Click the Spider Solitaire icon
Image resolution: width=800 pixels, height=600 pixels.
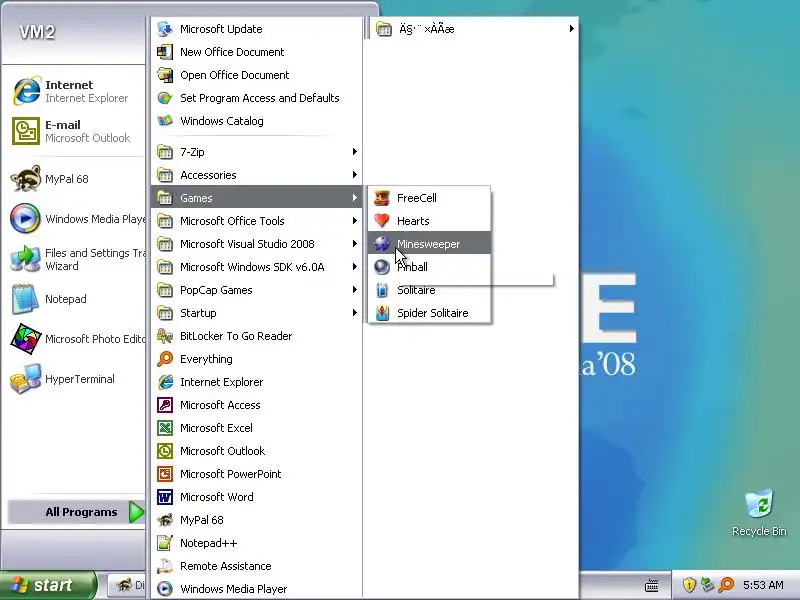point(382,313)
